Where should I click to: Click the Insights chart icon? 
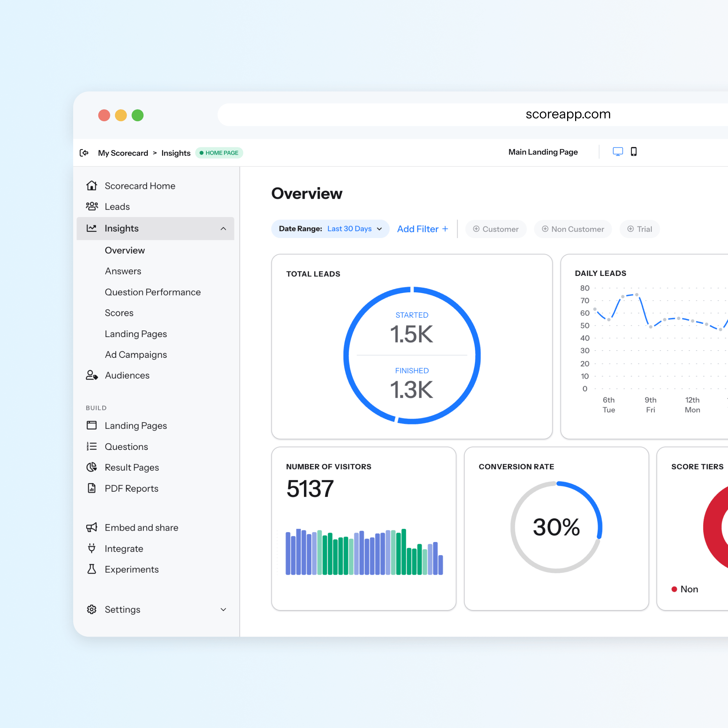pos(92,228)
